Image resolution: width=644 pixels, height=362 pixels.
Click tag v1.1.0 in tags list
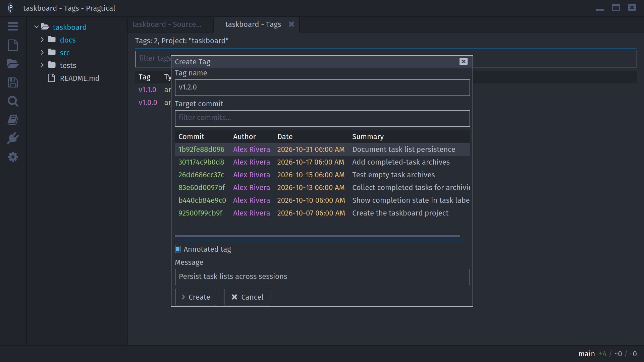click(x=147, y=90)
